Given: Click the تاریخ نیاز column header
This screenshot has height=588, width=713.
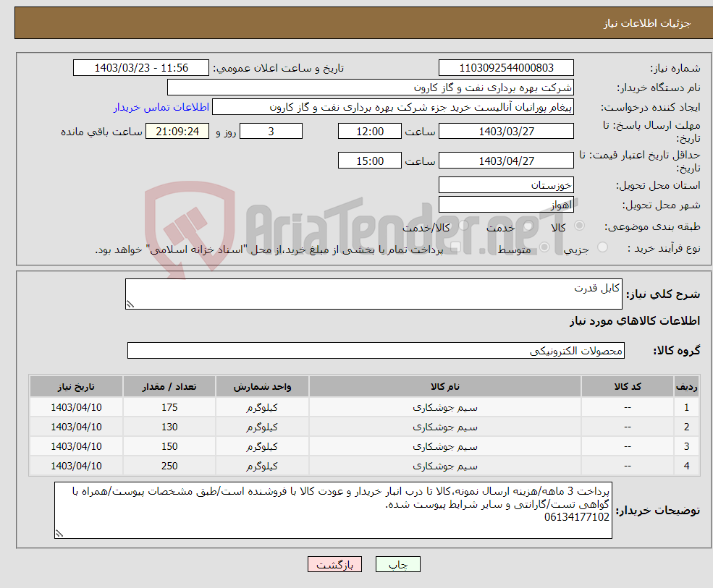Looking at the screenshot, I should point(76,387).
